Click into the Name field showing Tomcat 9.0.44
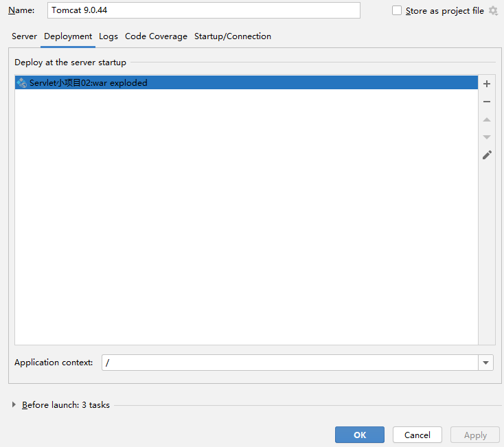The image size is (504, 447). pos(204,10)
